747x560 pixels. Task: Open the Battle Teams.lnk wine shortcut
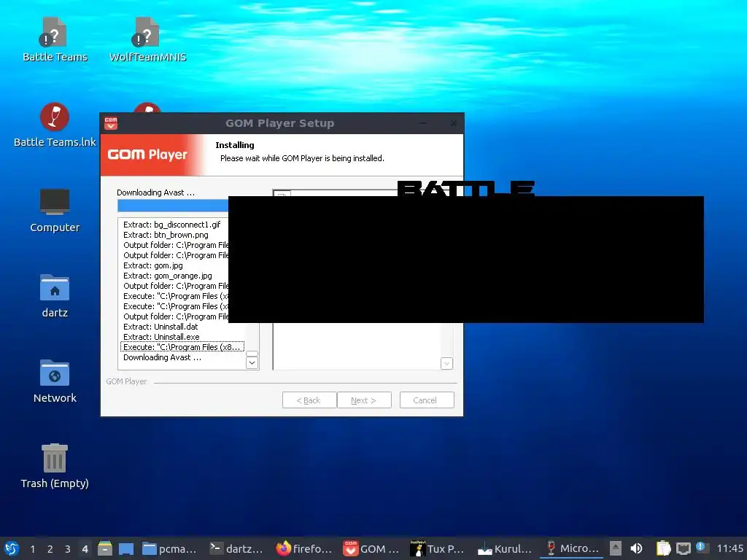[54, 125]
